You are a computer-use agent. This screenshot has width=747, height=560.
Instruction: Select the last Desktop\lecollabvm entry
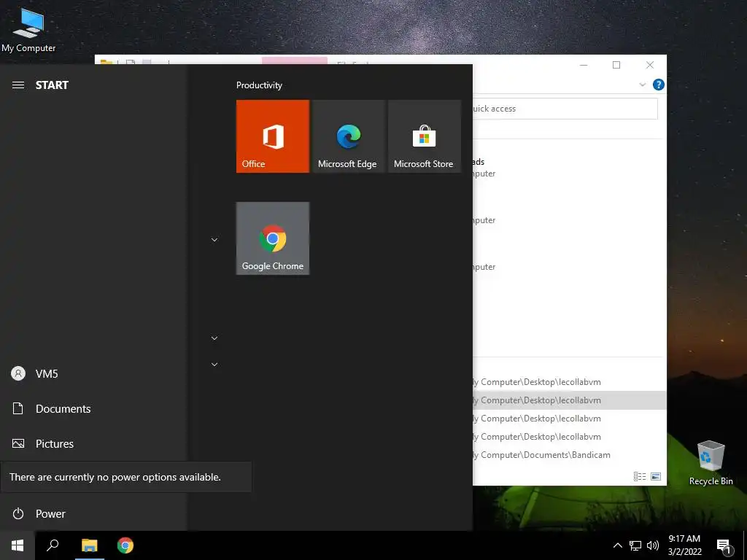(569, 437)
